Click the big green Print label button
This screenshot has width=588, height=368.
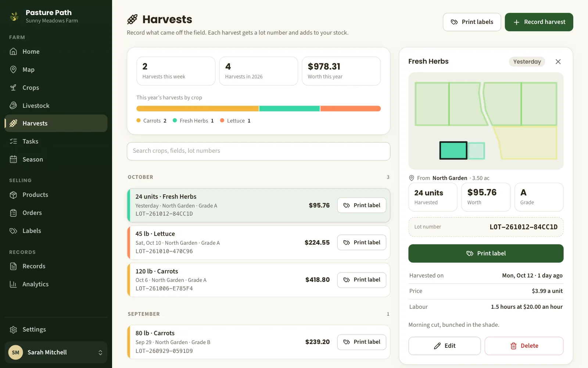[486, 253]
